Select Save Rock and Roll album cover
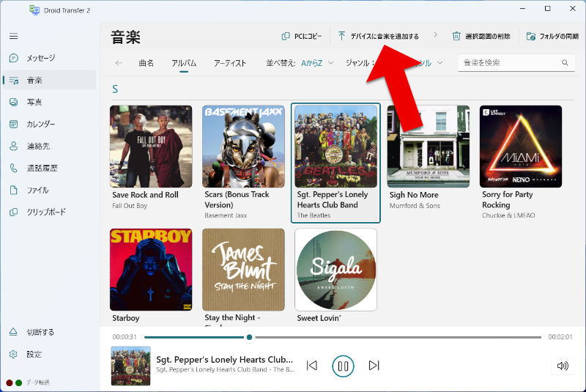The image size is (586, 392). pyautogui.click(x=151, y=147)
